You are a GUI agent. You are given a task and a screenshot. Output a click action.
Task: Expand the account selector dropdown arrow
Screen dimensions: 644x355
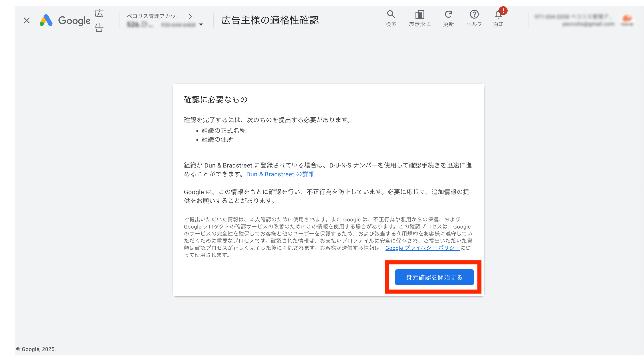tap(201, 24)
